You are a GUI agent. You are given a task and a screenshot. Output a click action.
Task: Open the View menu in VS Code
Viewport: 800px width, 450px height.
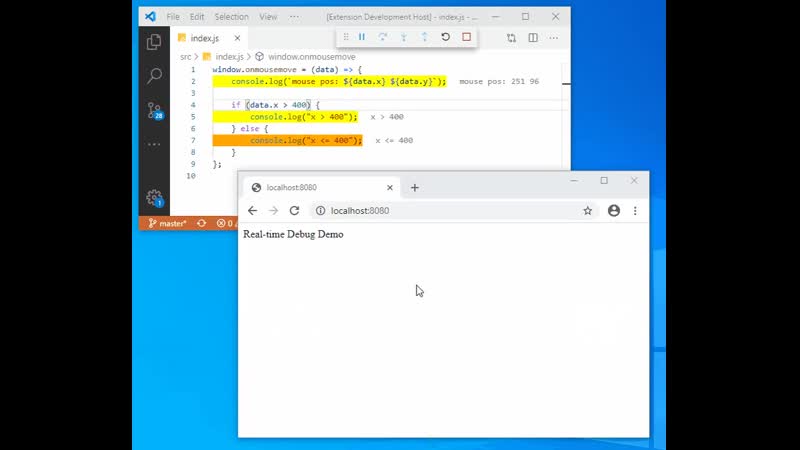point(268,17)
